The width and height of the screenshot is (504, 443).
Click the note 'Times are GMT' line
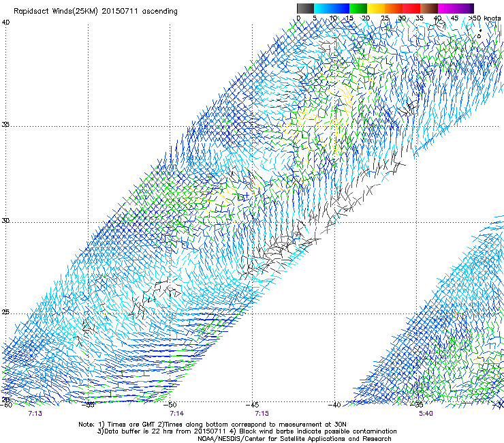(212, 425)
